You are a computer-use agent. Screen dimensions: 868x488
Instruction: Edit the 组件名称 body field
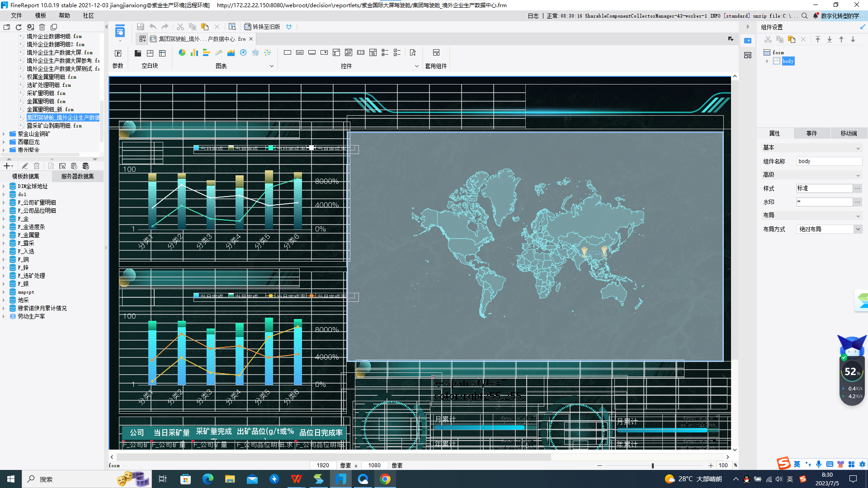[x=829, y=161]
